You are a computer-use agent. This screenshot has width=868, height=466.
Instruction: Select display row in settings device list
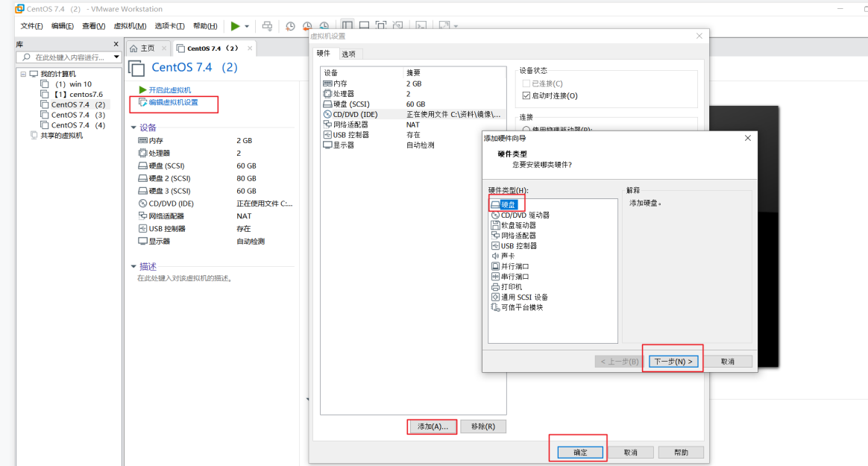pos(413,145)
